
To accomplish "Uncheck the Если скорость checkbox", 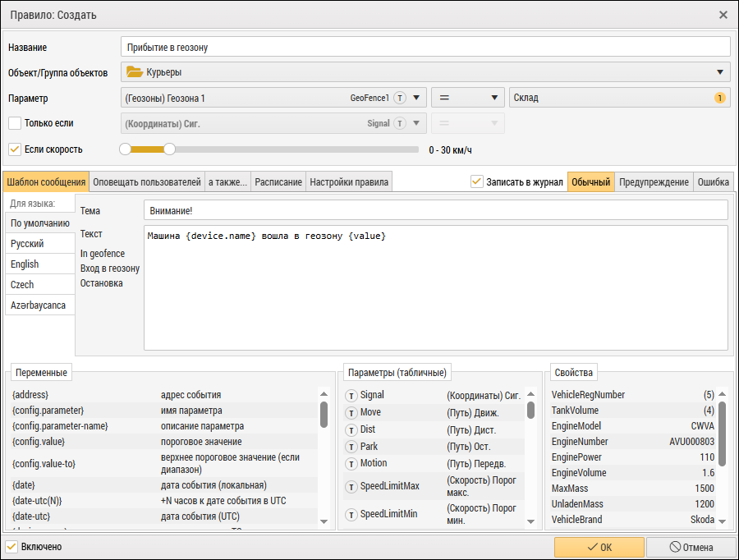I will coord(14,149).
